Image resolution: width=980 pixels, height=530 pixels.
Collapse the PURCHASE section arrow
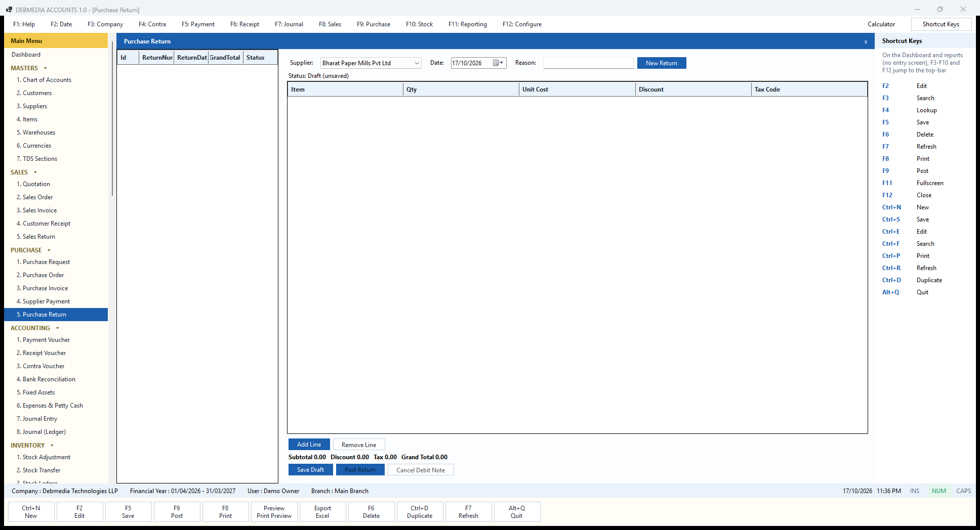[x=49, y=250]
